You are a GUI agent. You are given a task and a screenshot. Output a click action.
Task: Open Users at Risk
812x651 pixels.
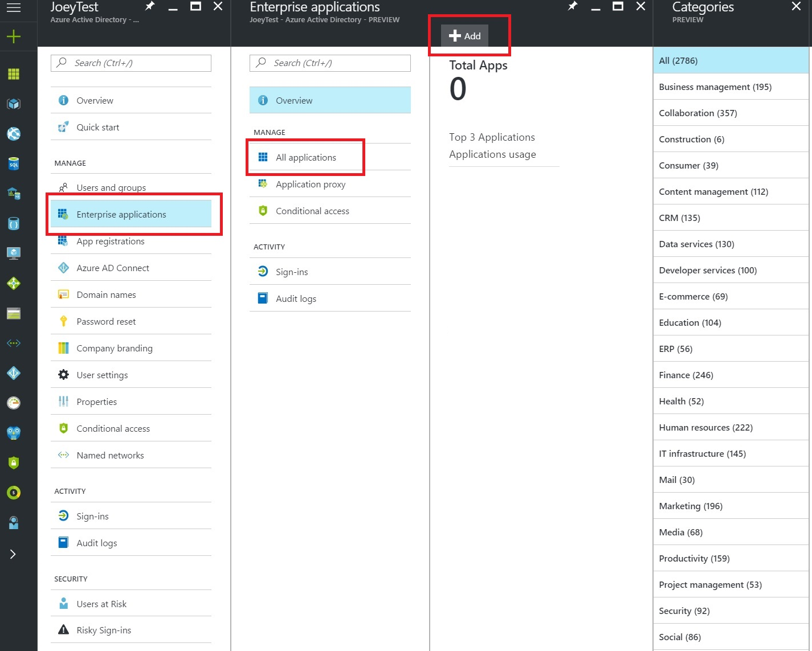(x=131, y=604)
